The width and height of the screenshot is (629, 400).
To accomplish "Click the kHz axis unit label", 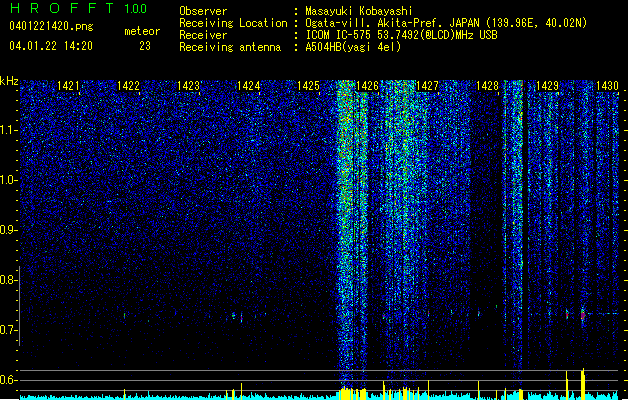I will tap(9, 81).
